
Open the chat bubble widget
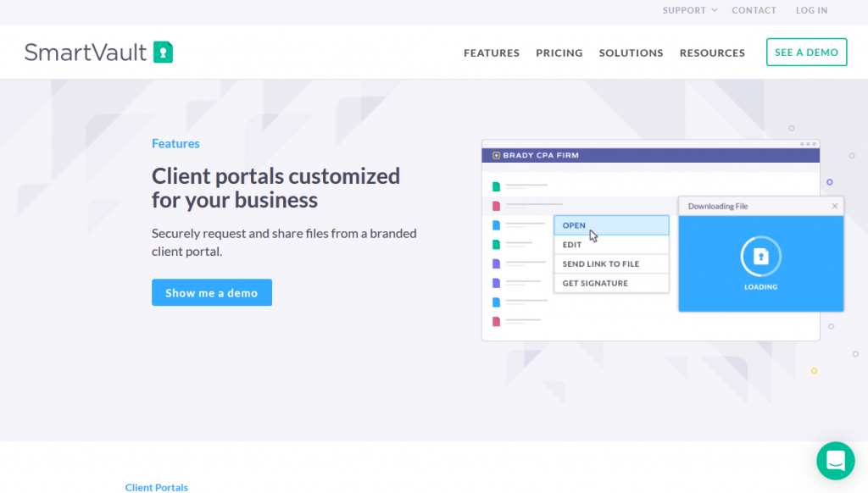(835, 460)
